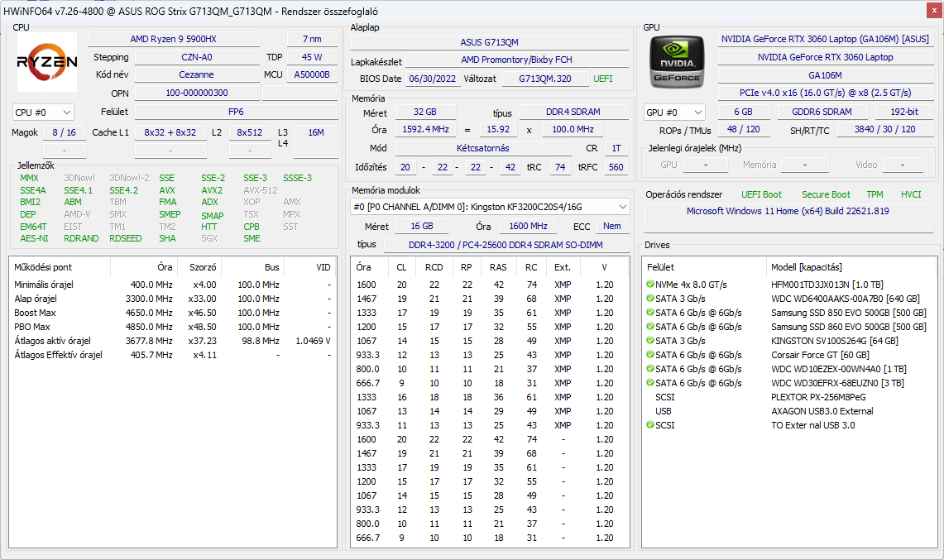Click the Kétcsatornás memory mode field

(483, 148)
